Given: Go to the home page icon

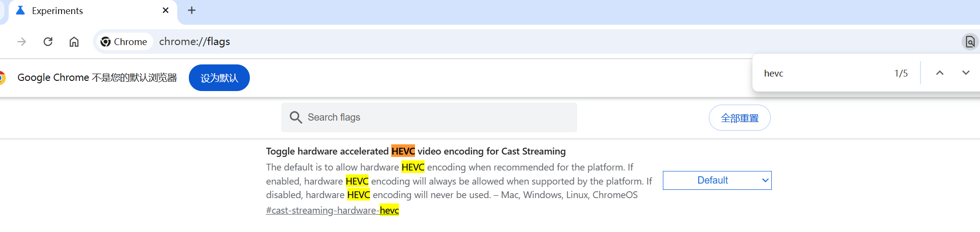Looking at the screenshot, I should (x=74, y=42).
